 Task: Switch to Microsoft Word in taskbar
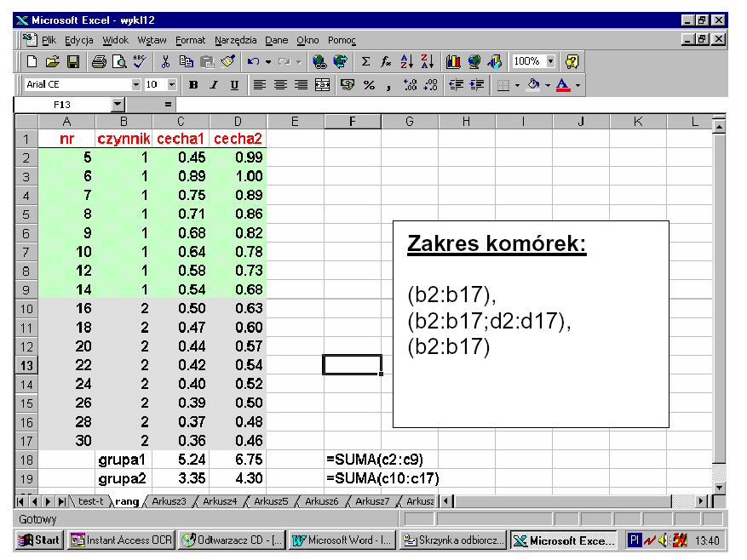[x=342, y=540]
